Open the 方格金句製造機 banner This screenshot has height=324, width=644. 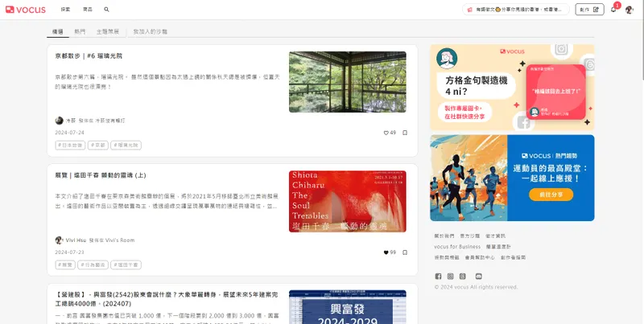[512, 88]
